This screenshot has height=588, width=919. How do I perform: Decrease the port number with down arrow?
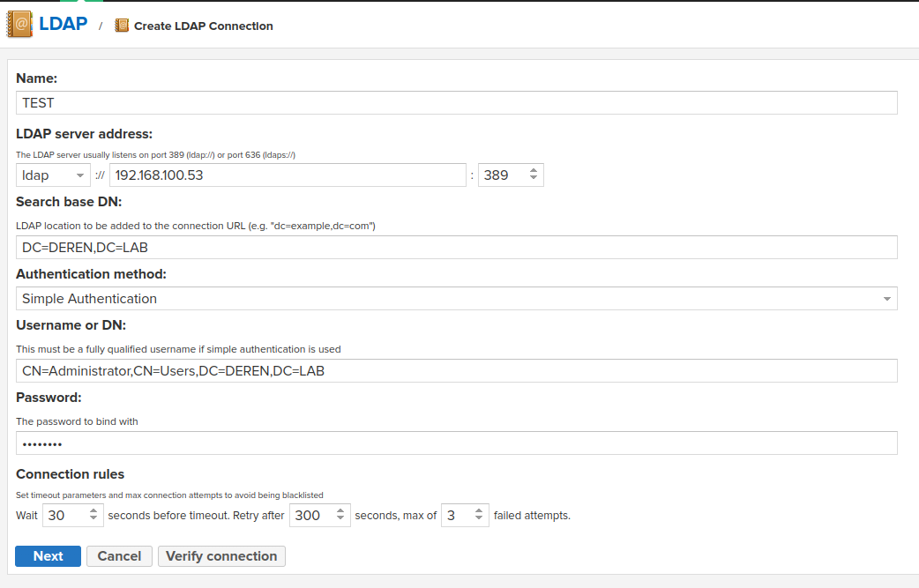click(x=534, y=180)
